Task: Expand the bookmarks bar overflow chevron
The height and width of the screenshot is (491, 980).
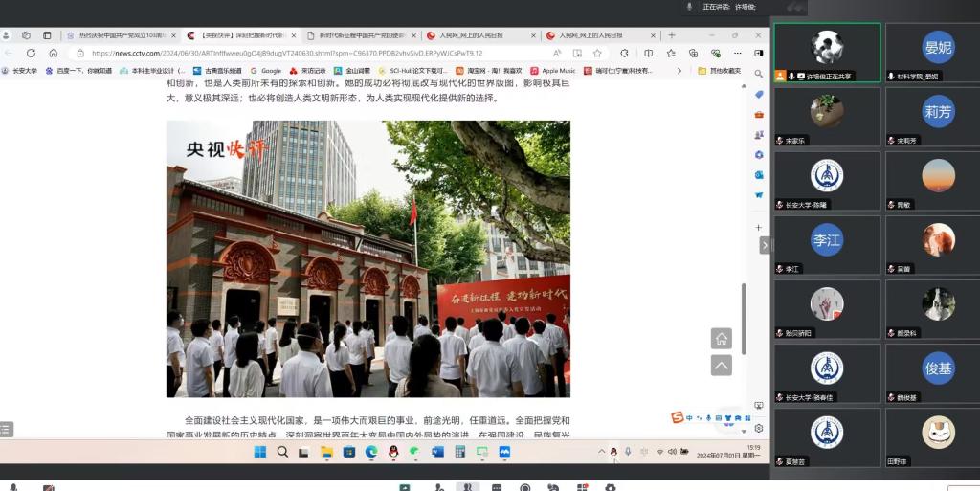Action: (x=680, y=71)
